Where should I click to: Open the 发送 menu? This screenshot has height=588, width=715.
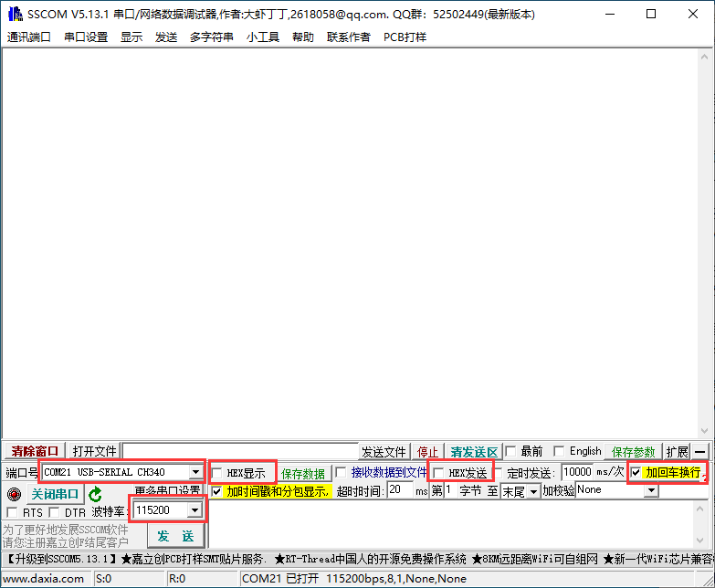pyautogui.click(x=166, y=37)
